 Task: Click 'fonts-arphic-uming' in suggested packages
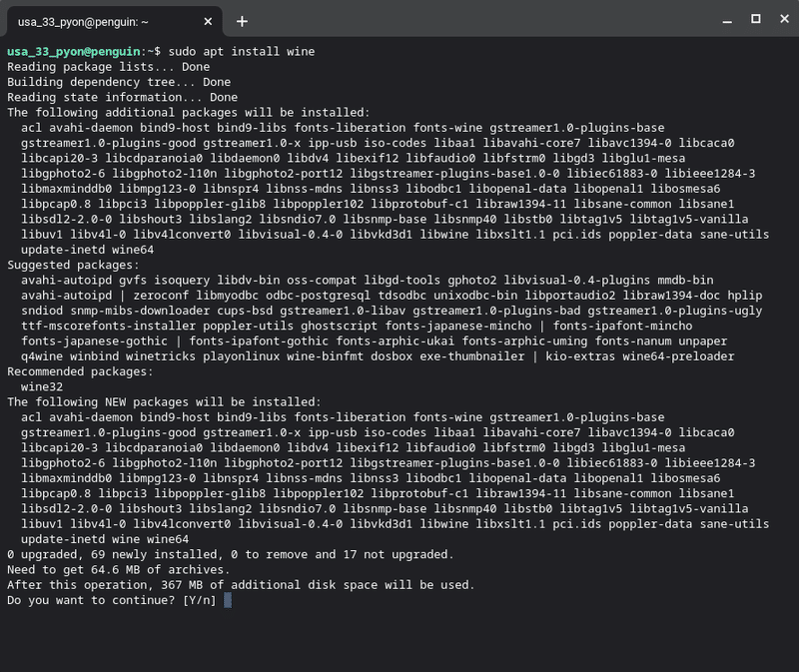coord(525,341)
